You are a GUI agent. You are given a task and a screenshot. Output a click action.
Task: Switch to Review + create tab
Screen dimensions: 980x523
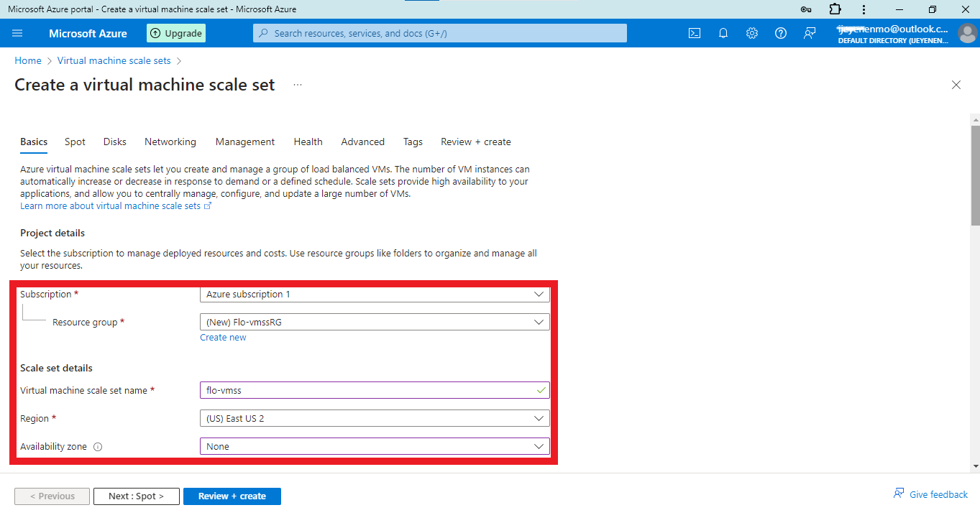pos(476,142)
